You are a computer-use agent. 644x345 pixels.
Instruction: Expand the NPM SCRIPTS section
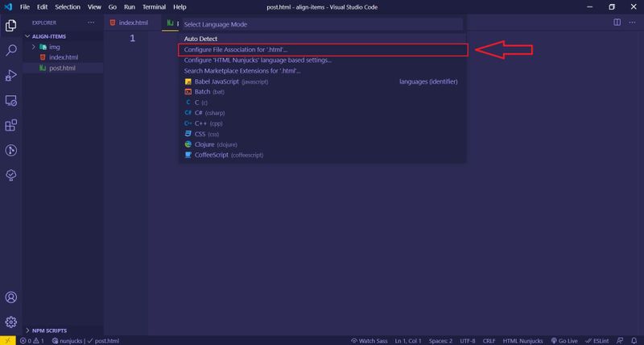48,330
